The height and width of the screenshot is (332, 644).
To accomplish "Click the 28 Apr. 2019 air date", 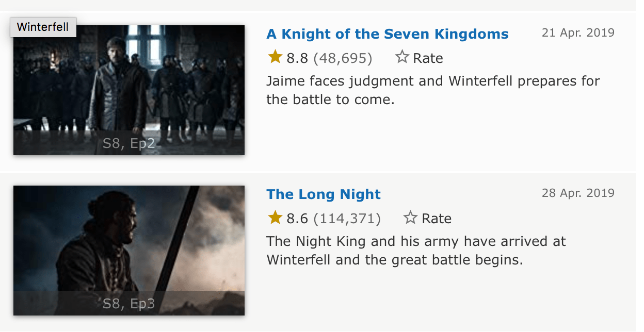I will click(578, 193).
